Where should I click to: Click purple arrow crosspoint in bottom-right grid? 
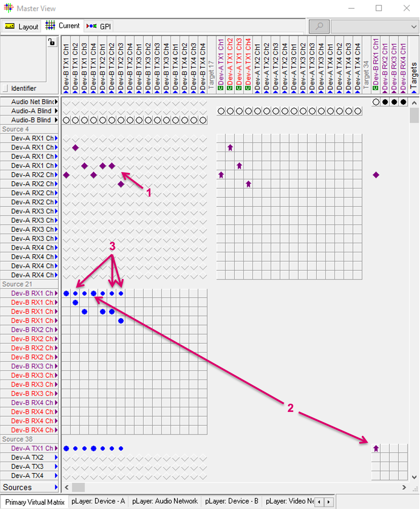tap(376, 449)
